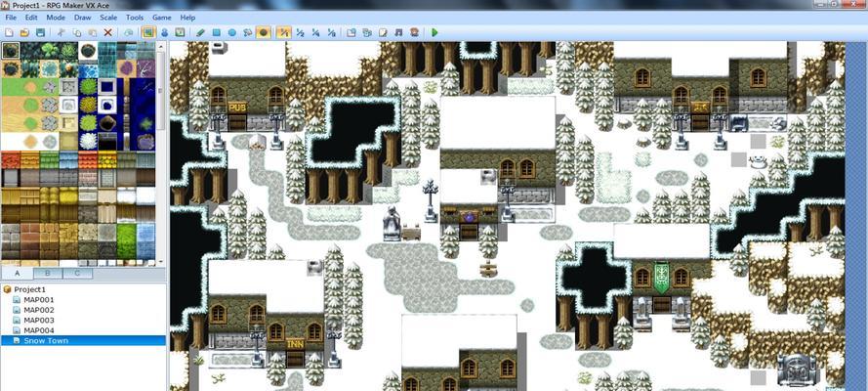868x391 pixels.
Task: Click the Copy icon in the toolbar
Action: 77,32
